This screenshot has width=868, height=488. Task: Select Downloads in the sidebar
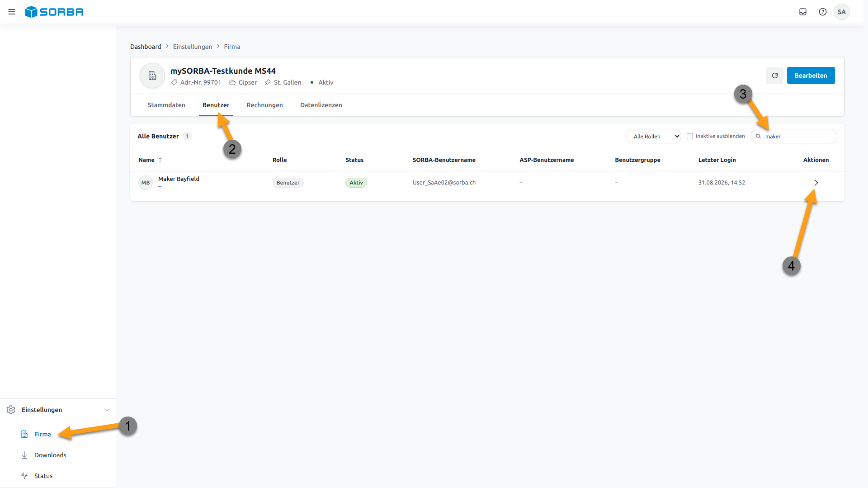(50, 455)
